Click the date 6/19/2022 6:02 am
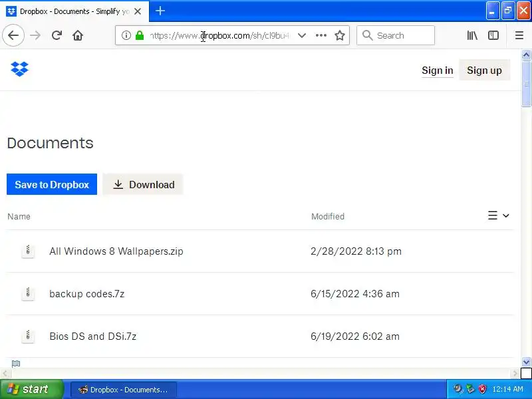The height and width of the screenshot is (399, 532). (x=355, y=336)
